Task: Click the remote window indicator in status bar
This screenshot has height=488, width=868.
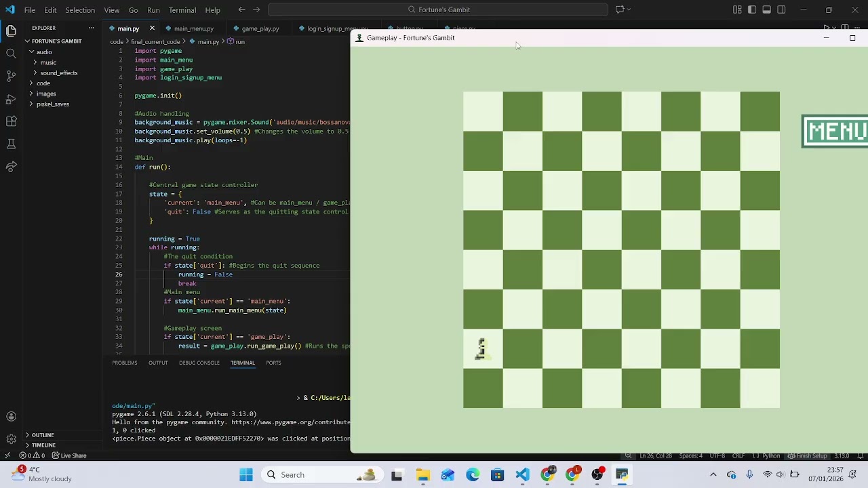Action: click(7, 455)
